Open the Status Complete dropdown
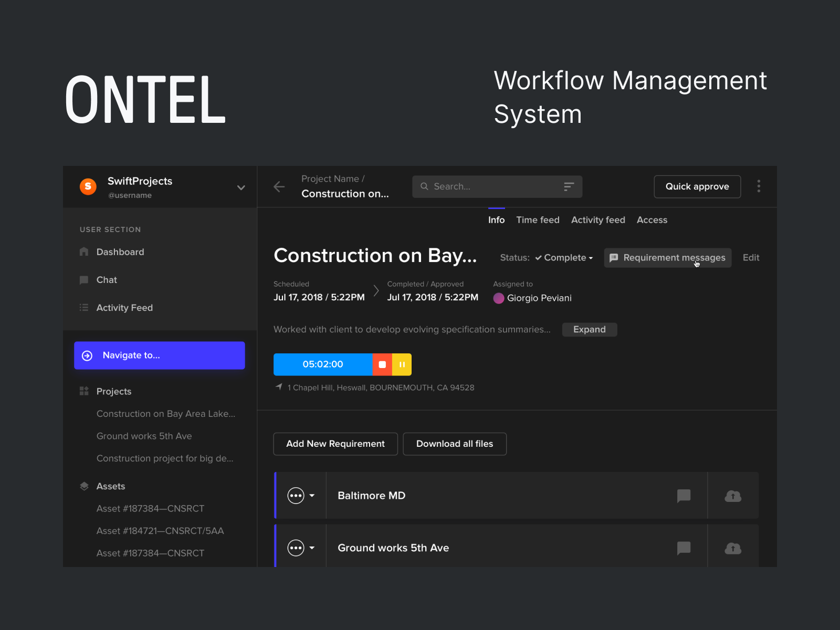840x630 pixels. [564, 258]
